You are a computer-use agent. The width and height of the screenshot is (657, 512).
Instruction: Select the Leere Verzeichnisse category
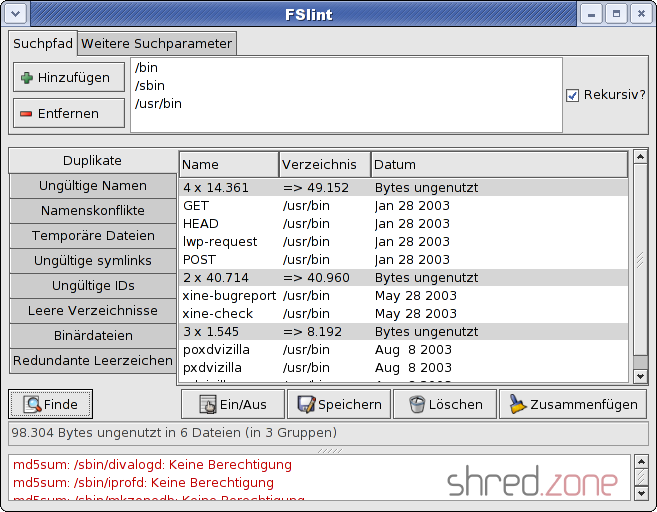(93, 311)
